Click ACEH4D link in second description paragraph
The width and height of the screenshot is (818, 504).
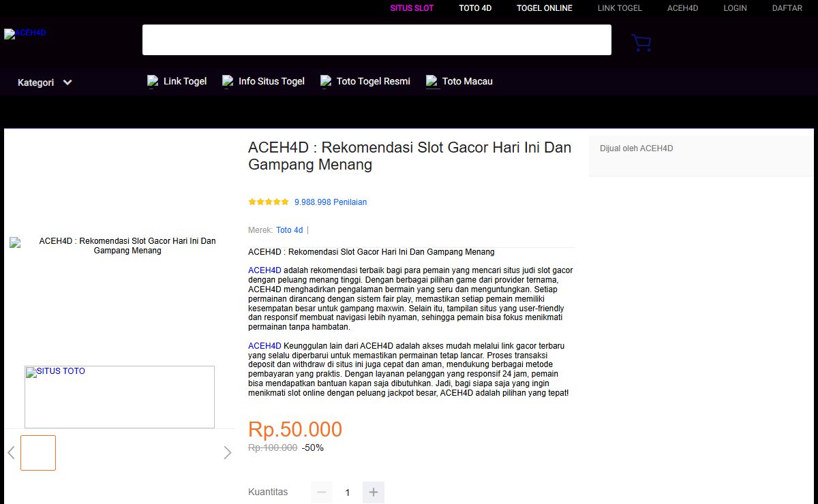[264, 346]
